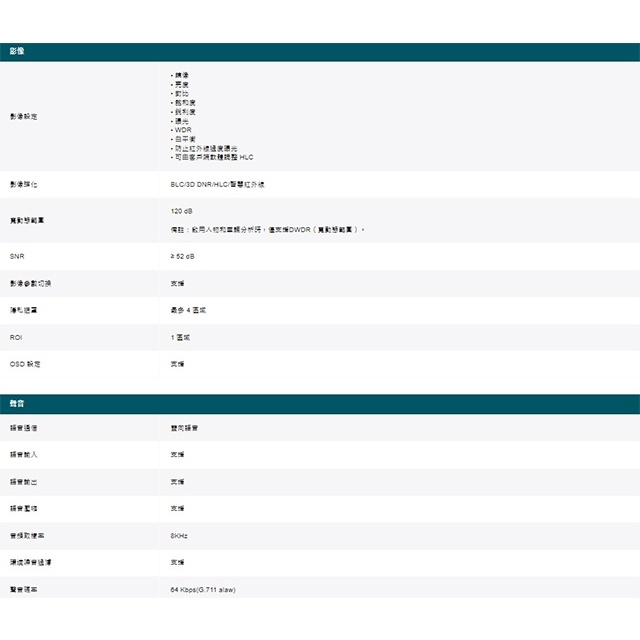Image resolution: width=640 pixels, height=640 pixels.
Task: Click the 聲音 section header bar
Action: point(320,403)
